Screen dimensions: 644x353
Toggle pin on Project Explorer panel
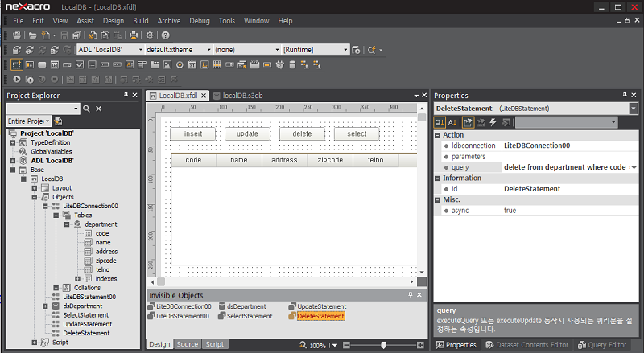click(126, 95)
